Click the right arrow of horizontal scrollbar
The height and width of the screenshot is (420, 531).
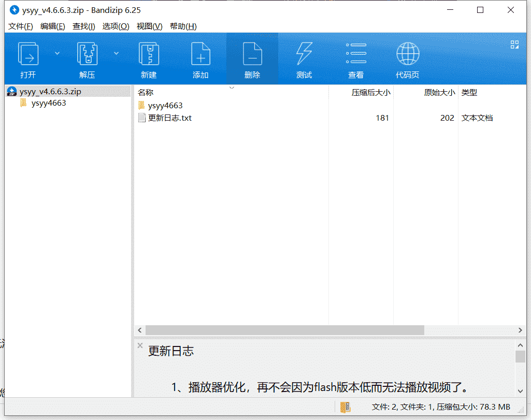[520, 330]
